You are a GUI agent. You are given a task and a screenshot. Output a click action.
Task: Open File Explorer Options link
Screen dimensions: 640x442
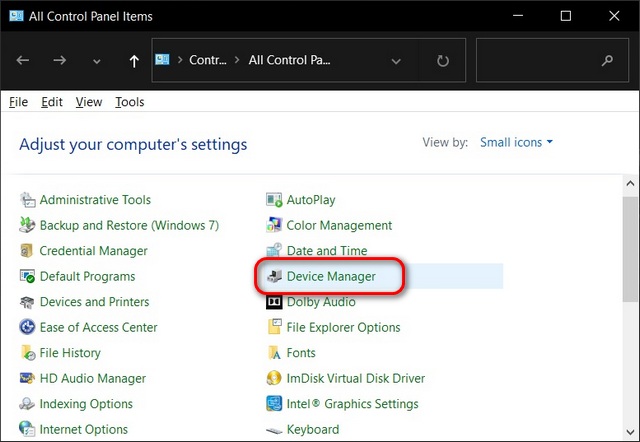coord(343,327)
